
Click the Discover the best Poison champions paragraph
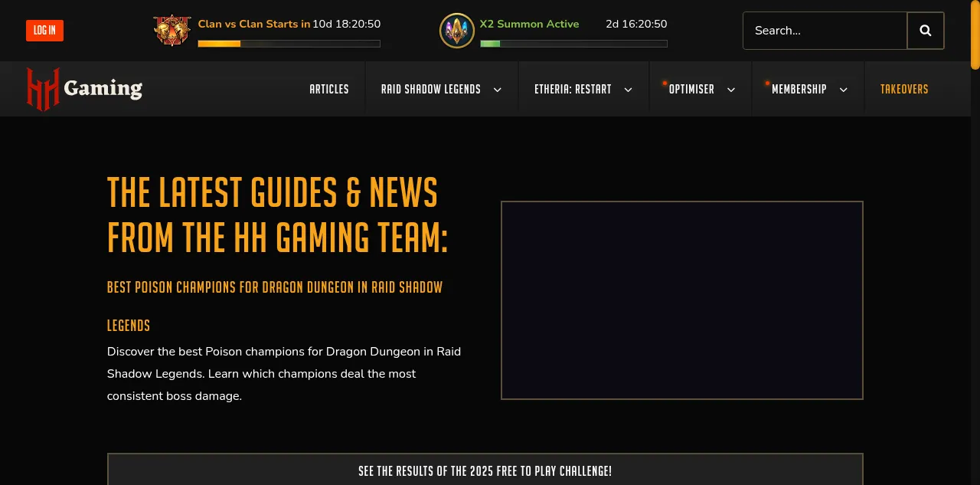pos(284,374)
